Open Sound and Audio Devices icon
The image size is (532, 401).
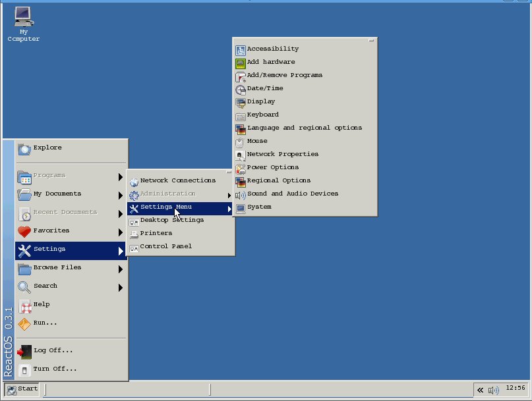241,194
